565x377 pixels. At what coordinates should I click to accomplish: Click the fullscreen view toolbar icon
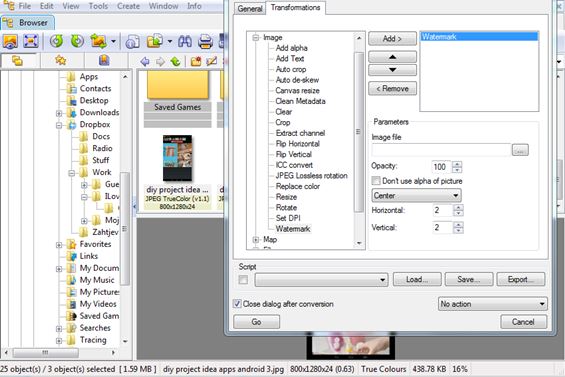[x=31, y=41]
